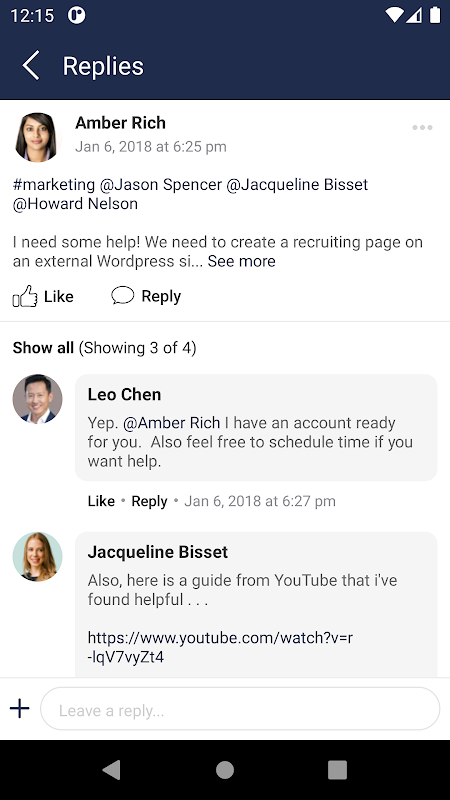The width and height of the screenshot is (450, 800).
Task: Open the @Amber Rich mention in Leo's reply
Action: click(x=172, y=423)
